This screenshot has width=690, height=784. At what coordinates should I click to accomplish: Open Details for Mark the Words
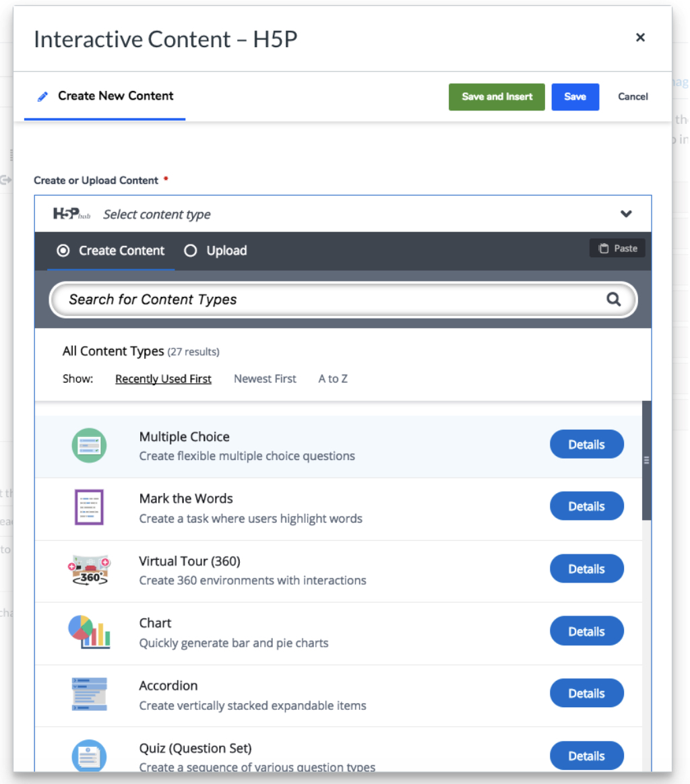point(586,507)
